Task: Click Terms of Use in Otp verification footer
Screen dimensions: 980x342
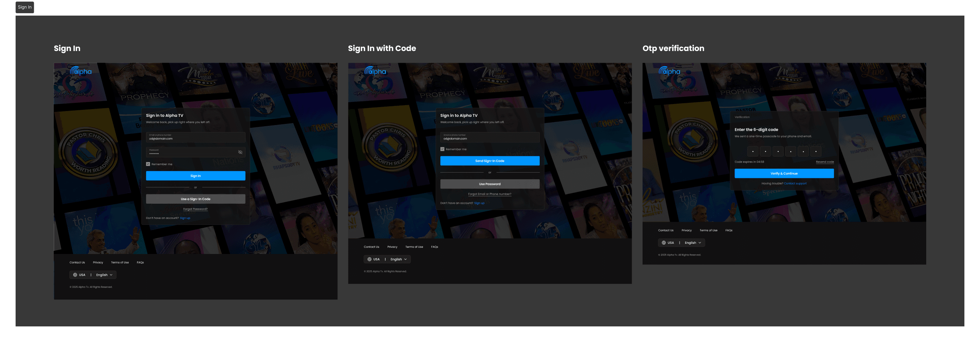Action: coord(708,231)
